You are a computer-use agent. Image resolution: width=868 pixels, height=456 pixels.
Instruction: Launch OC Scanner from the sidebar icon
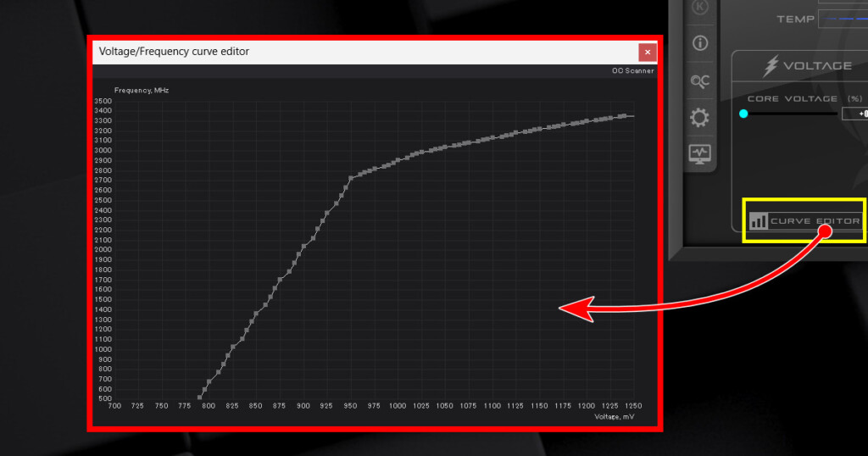pos(700,81)
